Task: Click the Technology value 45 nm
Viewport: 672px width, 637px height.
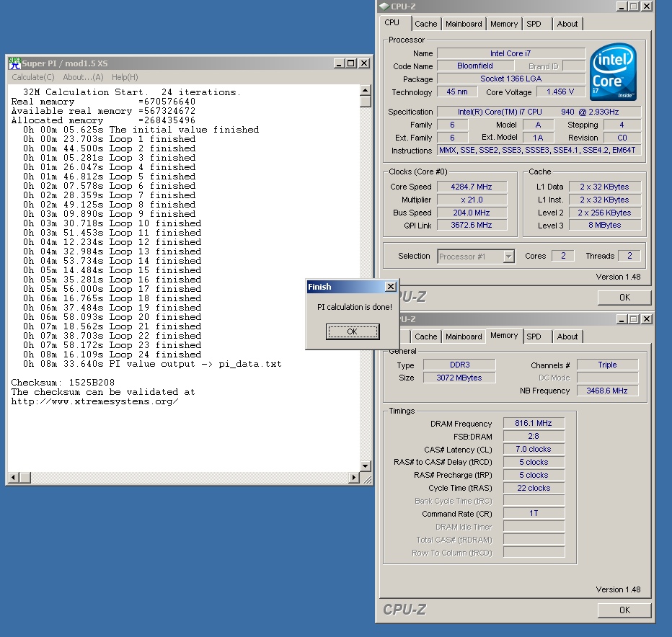Action: point(457,92)
